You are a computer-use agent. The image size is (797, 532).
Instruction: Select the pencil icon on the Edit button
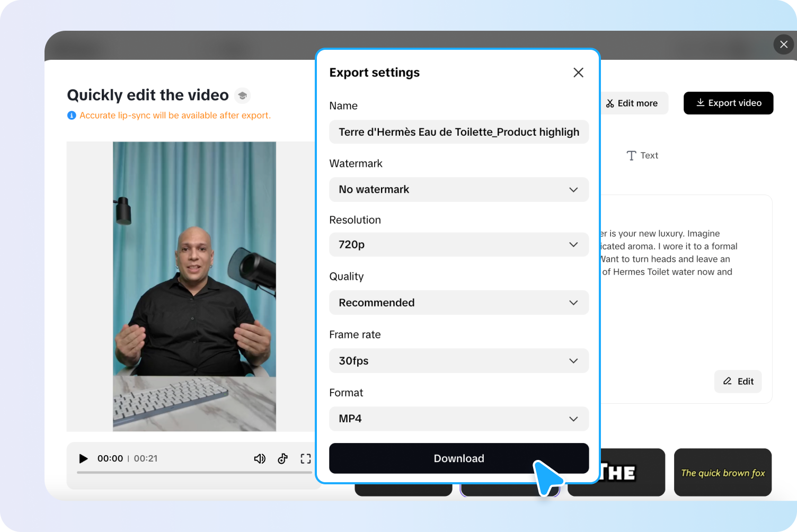[x=727, y=381]
